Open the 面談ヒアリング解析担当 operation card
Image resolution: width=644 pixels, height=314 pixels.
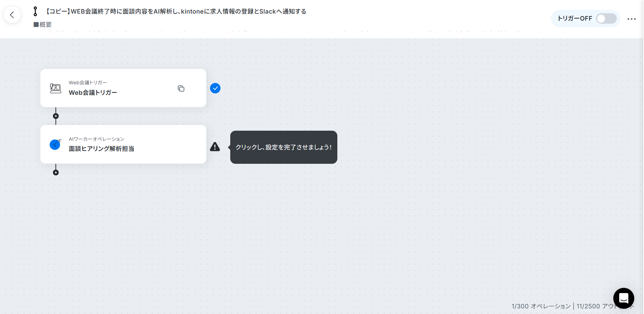pos(123,144)
